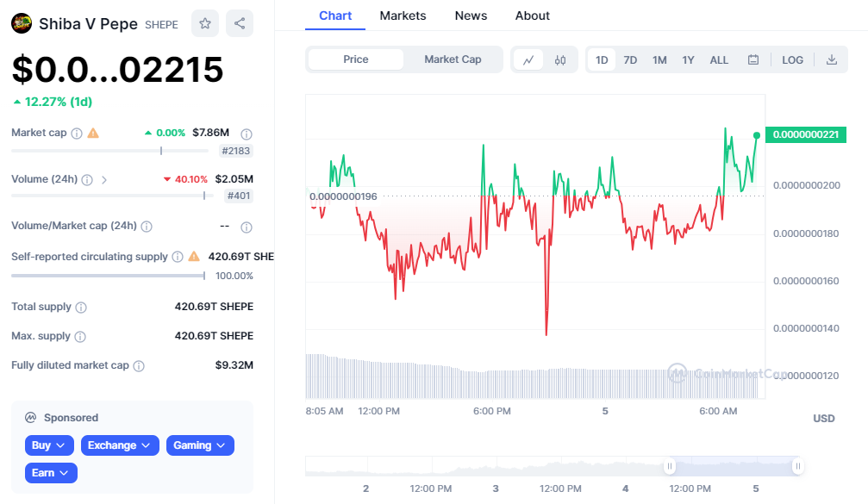The image size is (868, 504).
Task: Click the Shiba V Pepe coin logo
Action: click(22, 23)
